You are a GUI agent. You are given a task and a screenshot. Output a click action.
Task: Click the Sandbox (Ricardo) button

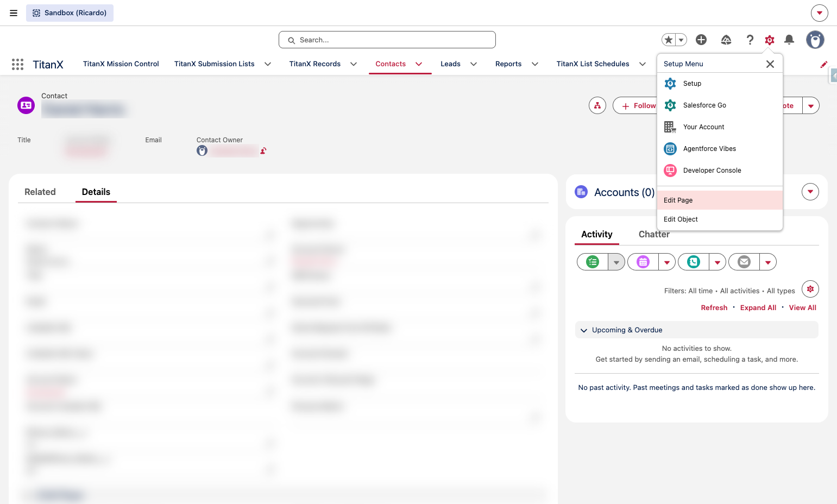(x=70, y=13)
